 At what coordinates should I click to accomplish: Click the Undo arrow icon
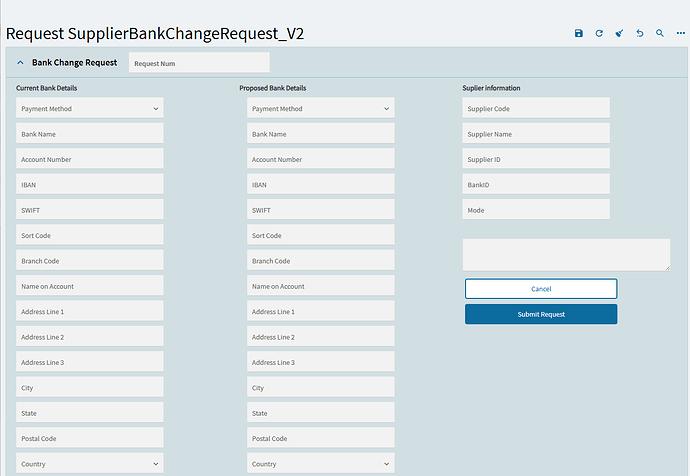coord(639,33)
